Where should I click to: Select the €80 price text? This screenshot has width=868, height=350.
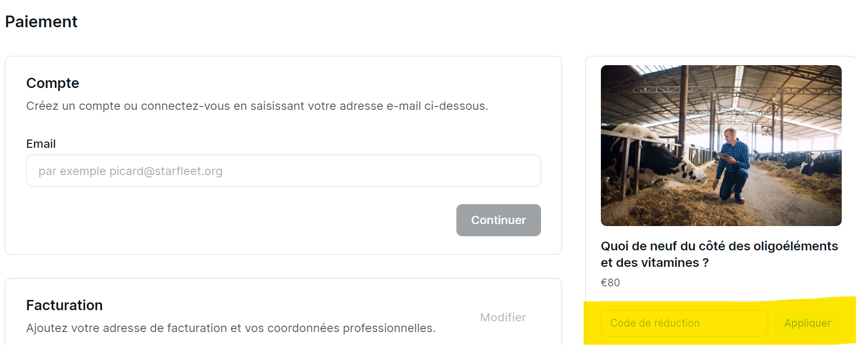click(610, 282)
